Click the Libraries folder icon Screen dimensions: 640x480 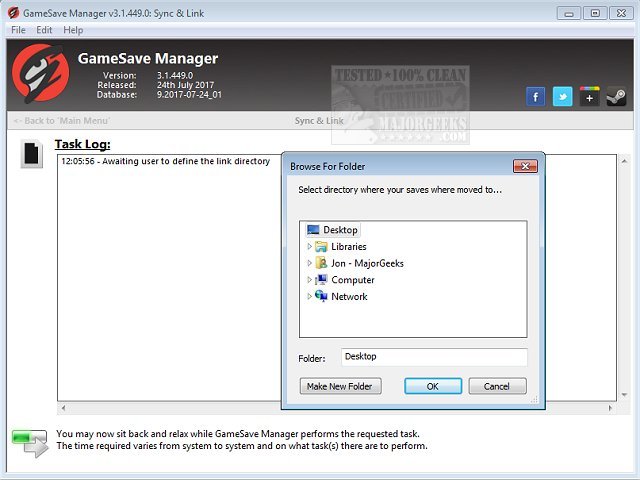point(322,247)
